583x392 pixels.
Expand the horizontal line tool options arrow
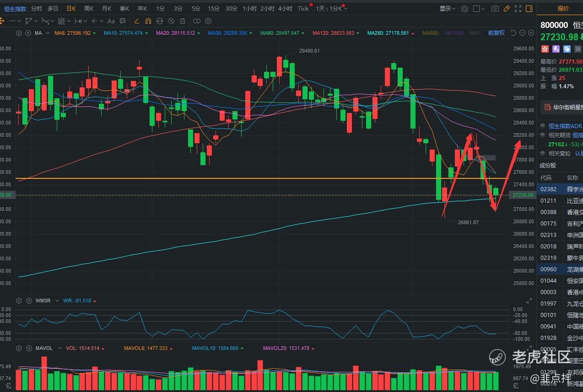pyautogui.click(x=19, y=21)
